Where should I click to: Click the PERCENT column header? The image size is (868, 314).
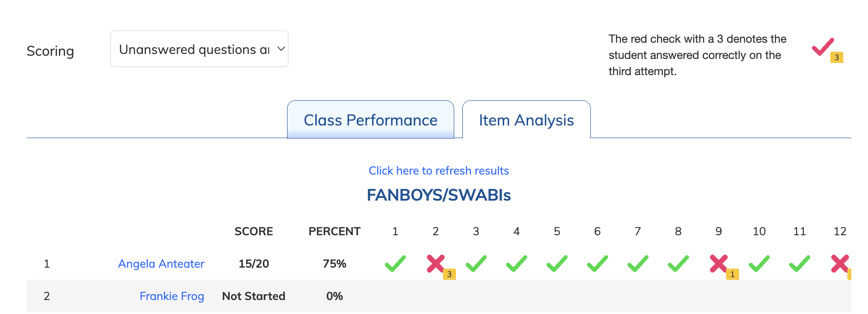click(x=334, y=231)
